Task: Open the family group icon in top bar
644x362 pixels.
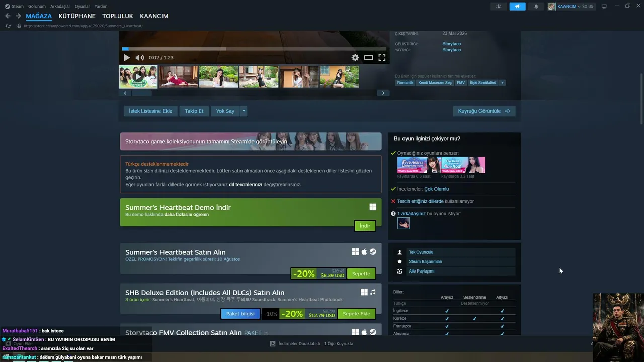Action: pyautogui.click(x=499, y=6)
